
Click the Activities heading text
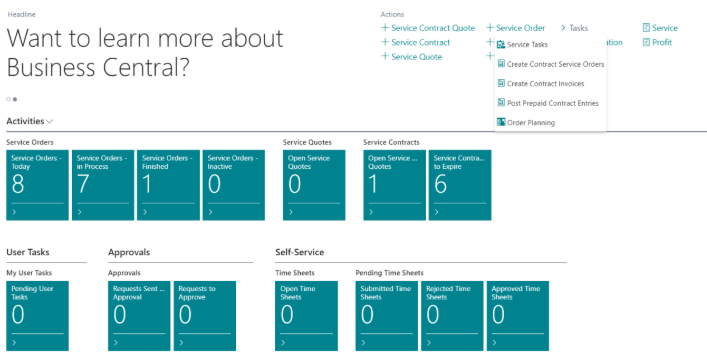click(x=25, y=121)
